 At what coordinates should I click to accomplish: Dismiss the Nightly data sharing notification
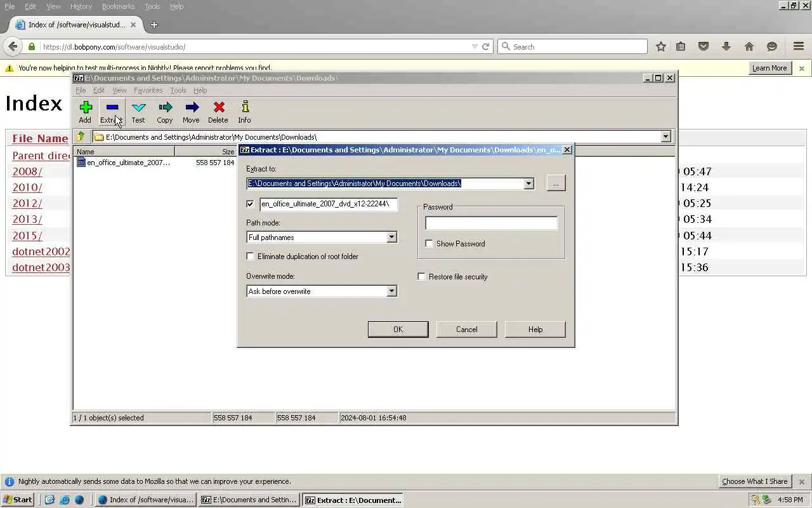801,481
